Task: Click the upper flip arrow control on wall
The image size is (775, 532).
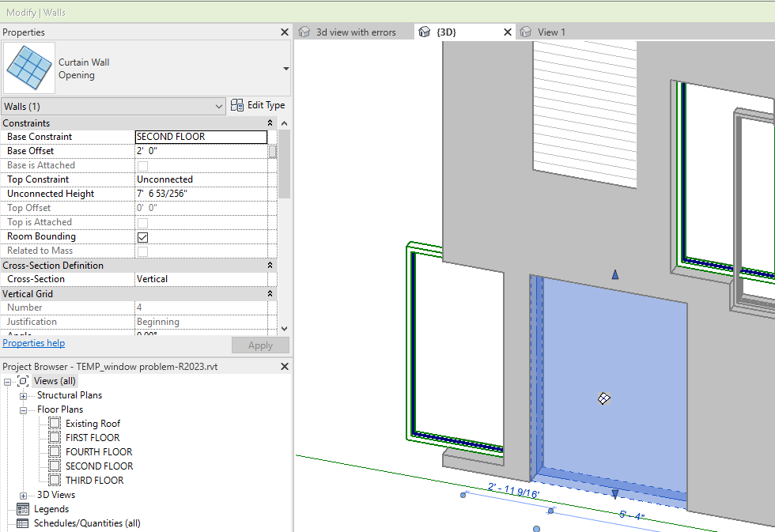Action: coord(615,274)
